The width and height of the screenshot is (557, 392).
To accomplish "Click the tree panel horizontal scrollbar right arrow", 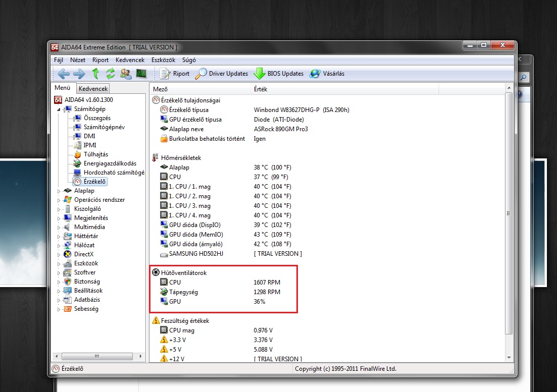I will [x=141, y=356].
